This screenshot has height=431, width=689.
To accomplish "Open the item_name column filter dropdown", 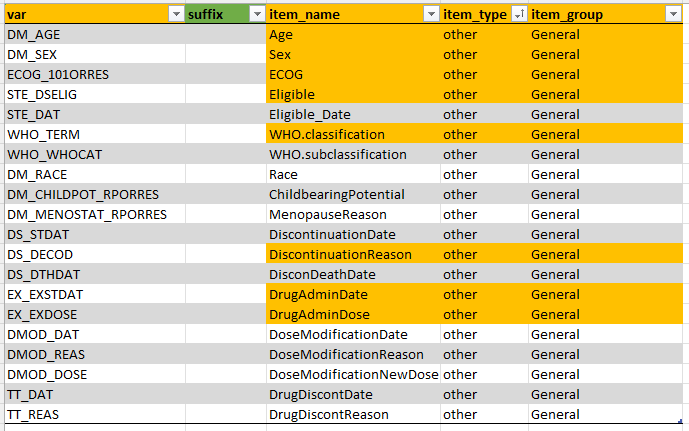I will tap(431, 14).
